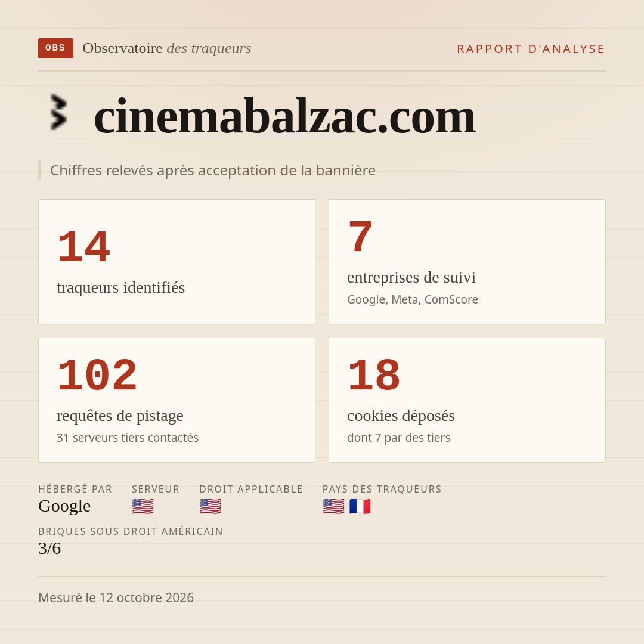Screen dimensions: 644x644
Task: Click the 14 traqueurs count
Action: tap(84, 247)
